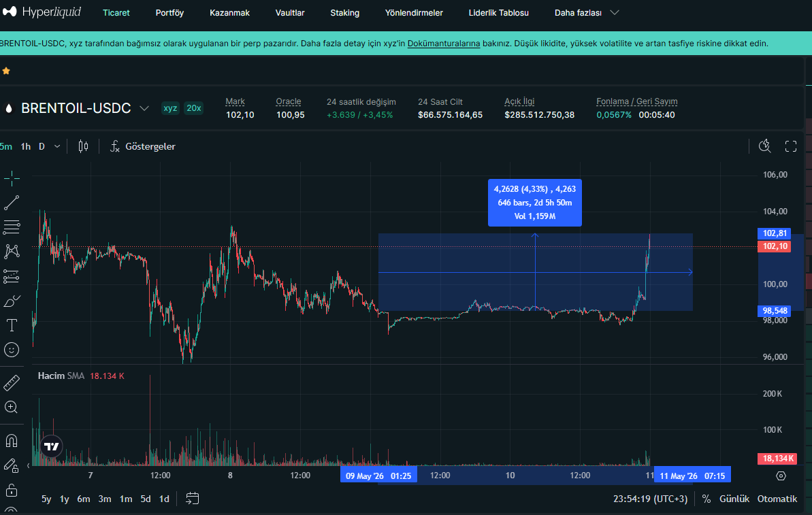Open the BRENTOIL-USDC market selector chevron
Image resolution: width=812 pixels, height=515 pixels.
[x=144, y=108]
